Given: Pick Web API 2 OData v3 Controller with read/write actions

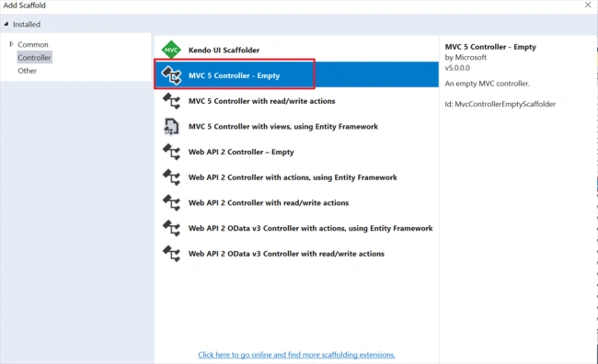Looking at the screenshot, I should click(296, 254).
